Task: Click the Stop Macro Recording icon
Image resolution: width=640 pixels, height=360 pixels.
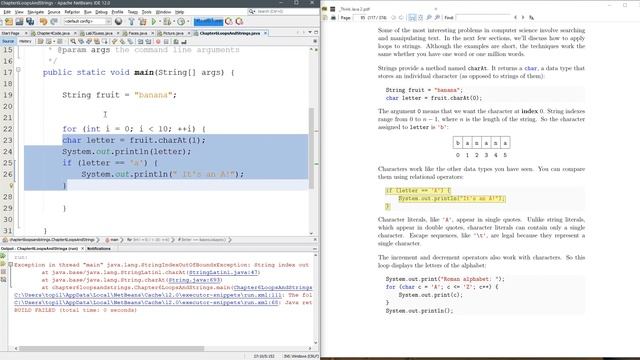Action: (x=166, y=41)
